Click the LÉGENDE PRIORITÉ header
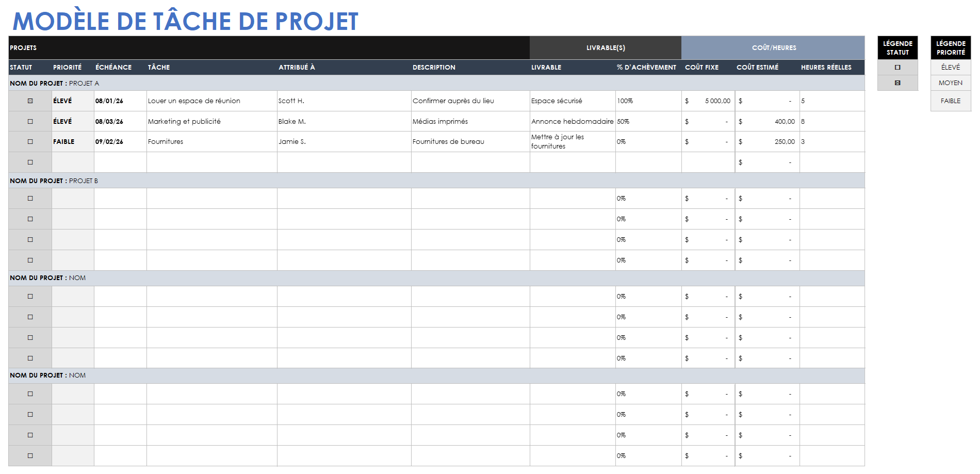 [x=951, y=48]
